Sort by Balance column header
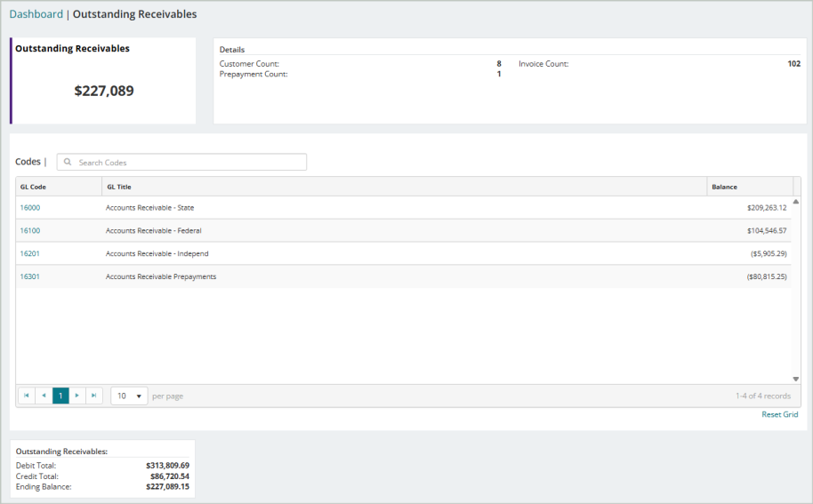Image resolution: width=813 pixels, height=504 pixels. tap(750, 187)
